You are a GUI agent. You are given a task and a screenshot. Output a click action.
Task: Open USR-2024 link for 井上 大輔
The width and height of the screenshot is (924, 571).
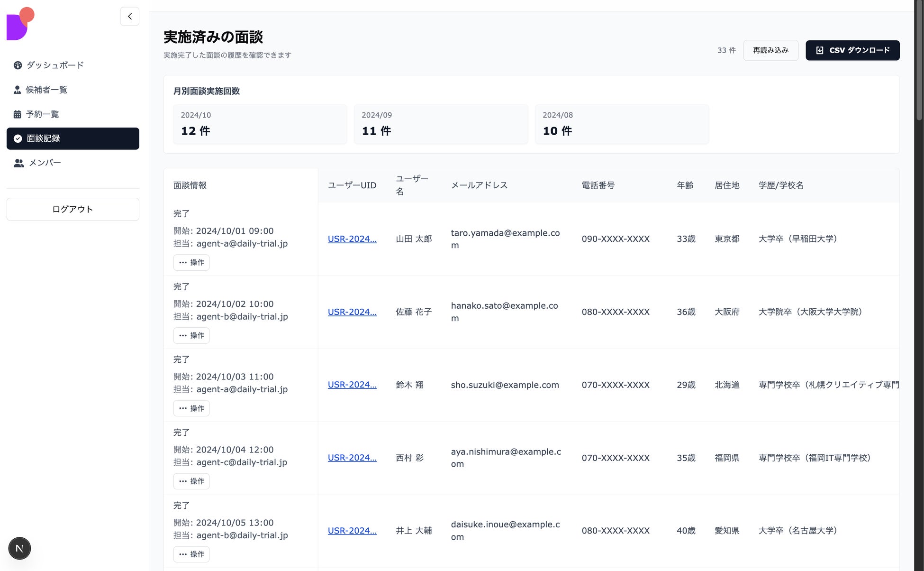tap(352, 531)
